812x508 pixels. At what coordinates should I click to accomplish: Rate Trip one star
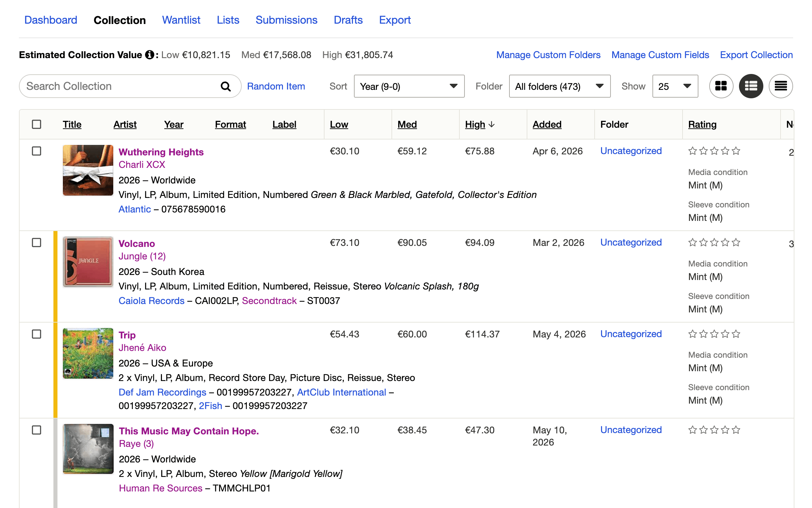(x=693, y=334)
